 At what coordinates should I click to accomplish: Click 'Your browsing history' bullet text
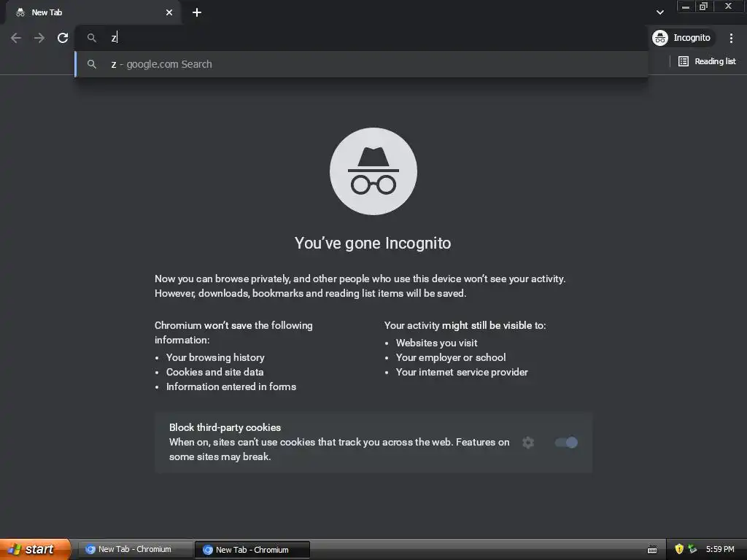[x=215, y=357]
